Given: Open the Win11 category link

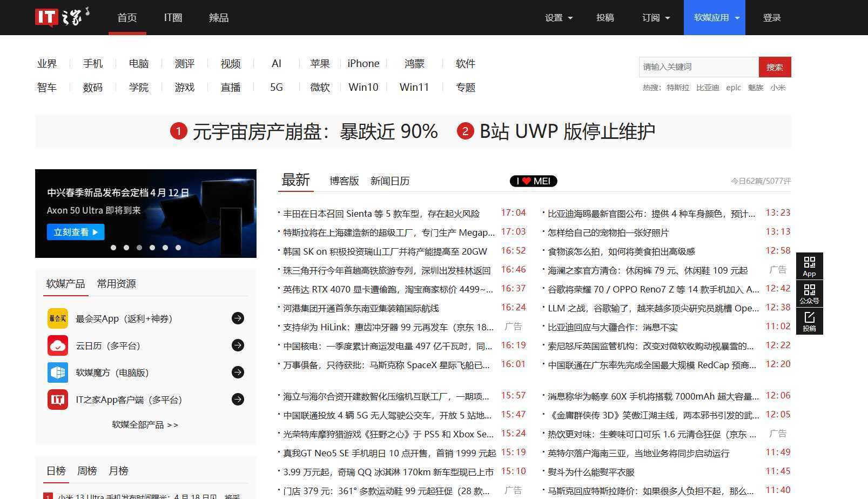Looking at the screenshot, I should tap(414, 88).
